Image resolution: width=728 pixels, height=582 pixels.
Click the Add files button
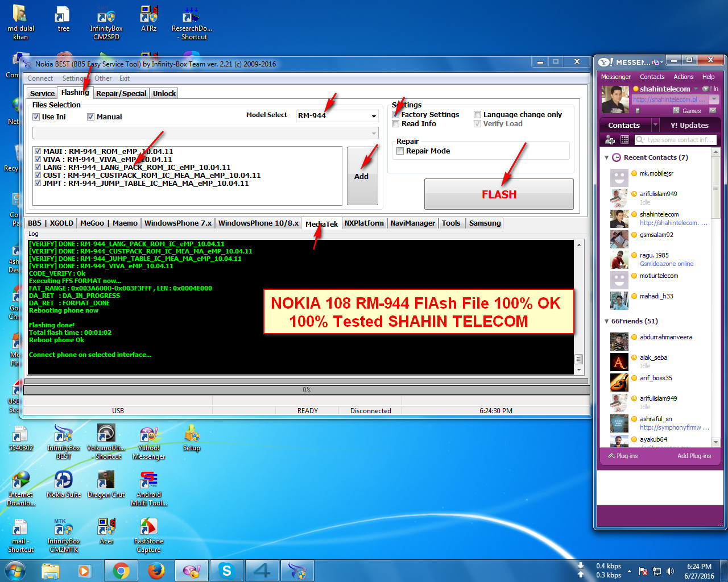pyautogui.click(x=362, y=176)
